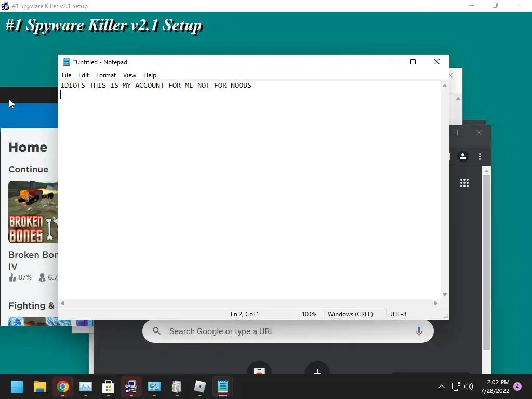
Task: Minimize the Spyware Killer Setup window
Action: click(x=472, y=5)
